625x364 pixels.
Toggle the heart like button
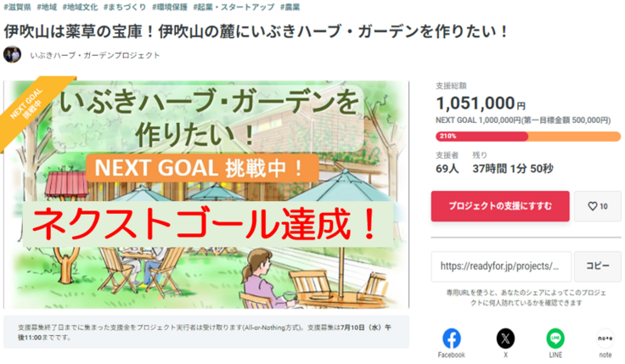[597, 206]
